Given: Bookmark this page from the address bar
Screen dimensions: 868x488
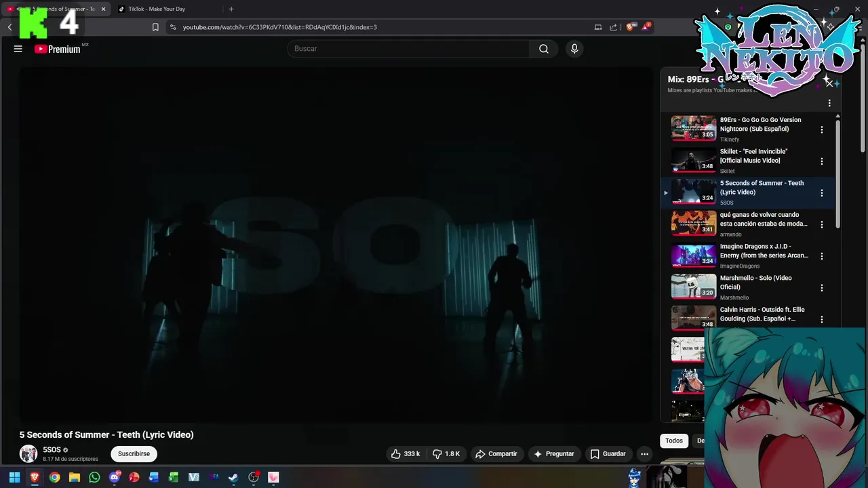Looking at the screenshot, I should click(x=155, y=27).
